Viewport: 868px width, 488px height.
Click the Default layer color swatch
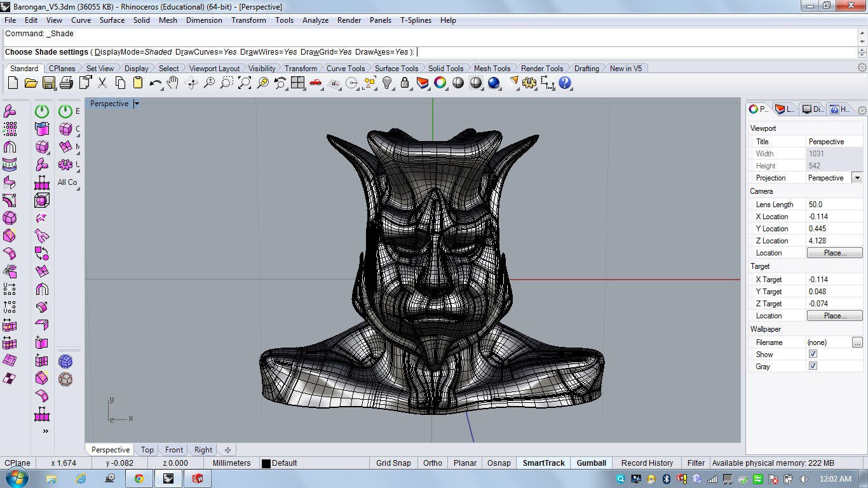click(266, 464)
